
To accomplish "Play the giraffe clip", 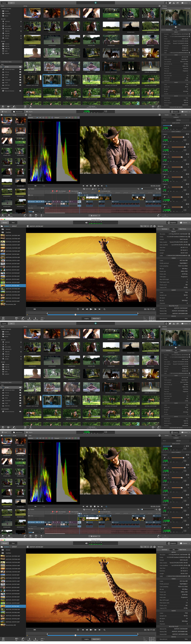I will 91,309.
